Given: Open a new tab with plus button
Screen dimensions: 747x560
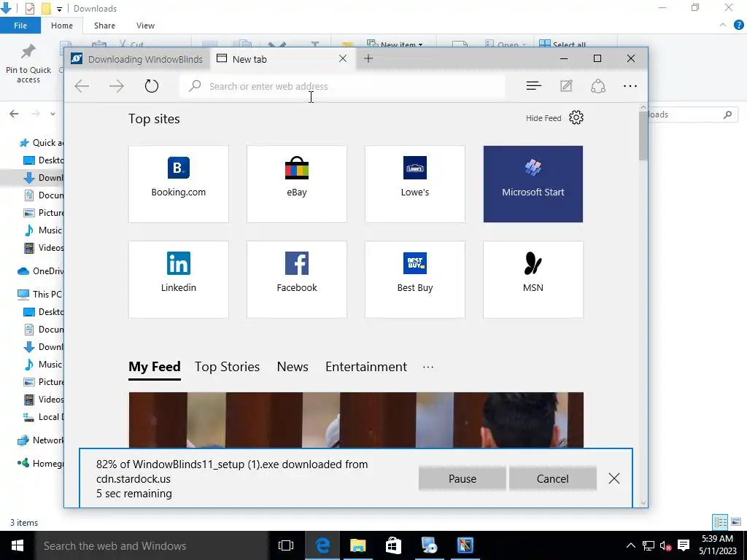Looking at the screenshot, I should tap(368, 58).
